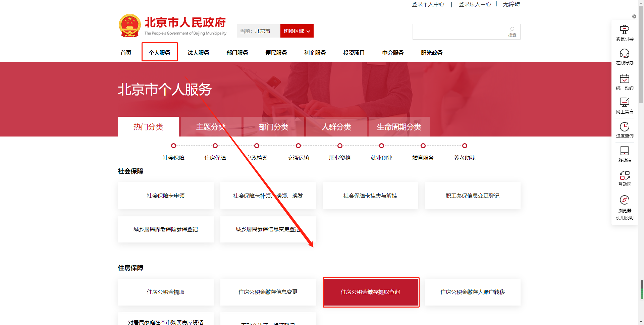Image resolution: width=644 pixels, height=325 pixels.
Task: Close the right floating sidebar
Action: [x=634, y=16]
